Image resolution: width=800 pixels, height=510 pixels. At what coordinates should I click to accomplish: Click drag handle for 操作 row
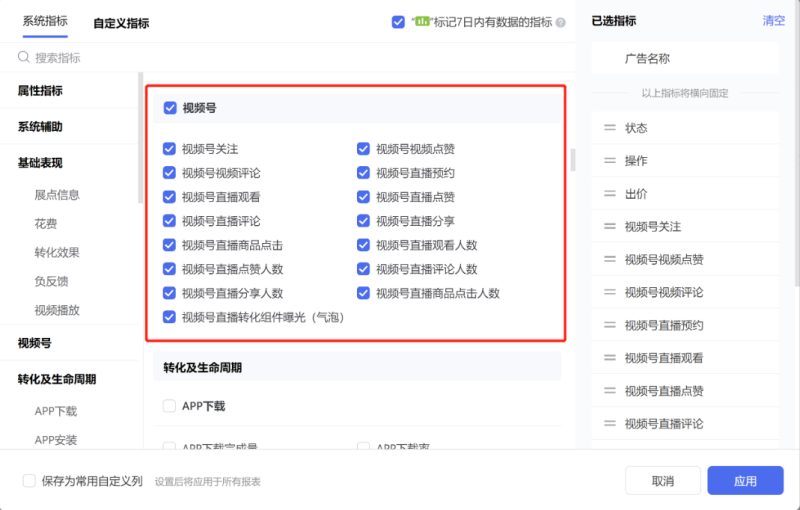[x=610, y=160]
